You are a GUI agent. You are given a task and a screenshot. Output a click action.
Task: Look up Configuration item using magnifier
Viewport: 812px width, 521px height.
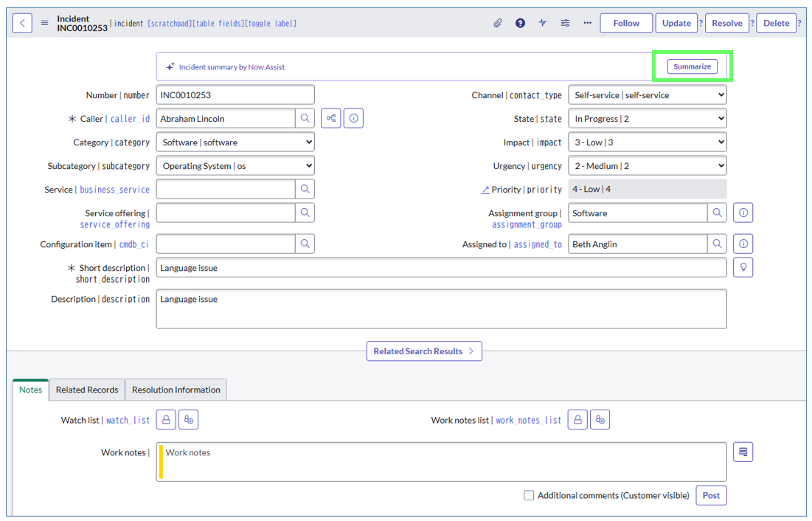(305, 244)
